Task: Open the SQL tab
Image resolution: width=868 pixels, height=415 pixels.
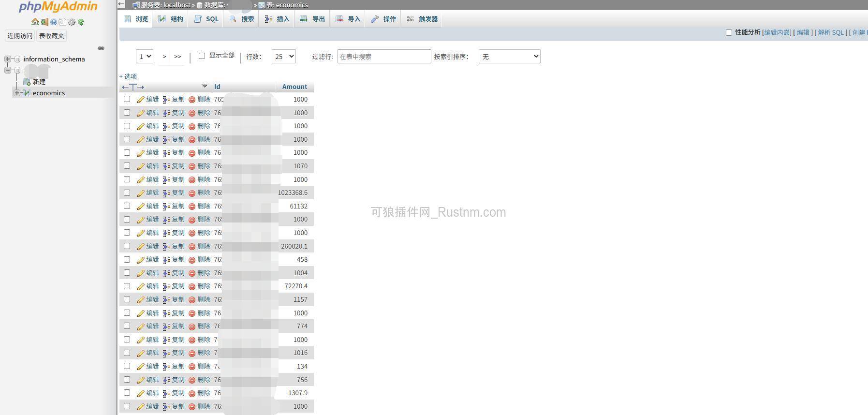Action: 206,19
